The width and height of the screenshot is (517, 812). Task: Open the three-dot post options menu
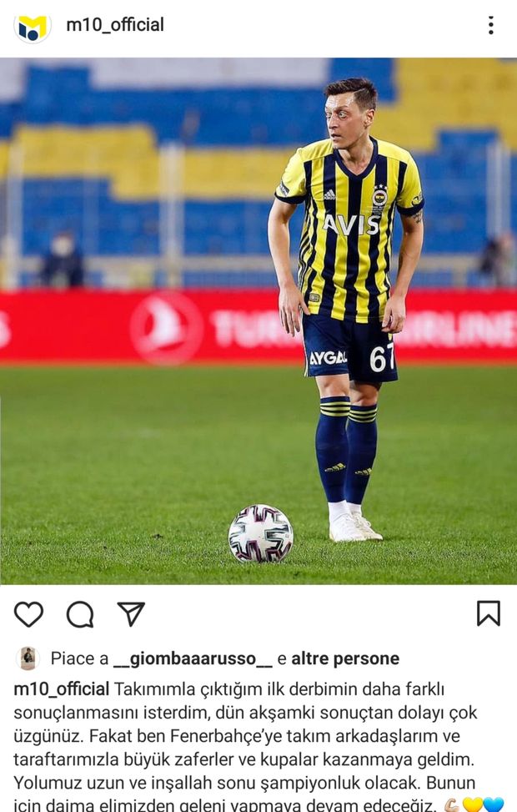pyautogui.click(x=490, y=25)
